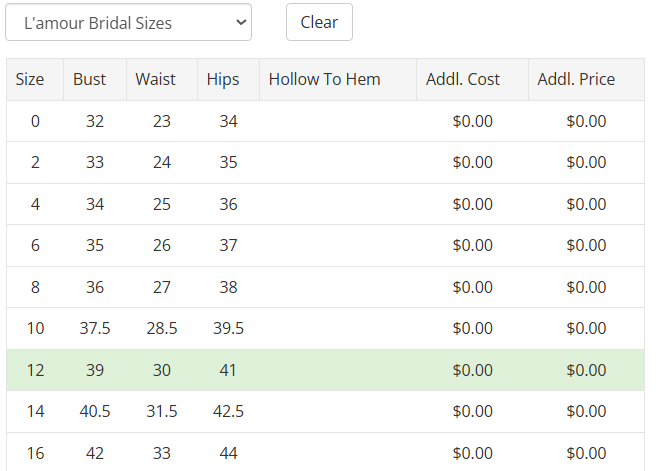This screenshot has width=657, height=471.
Task: Click the Addl. Cost column header
Action: (473, 80)
